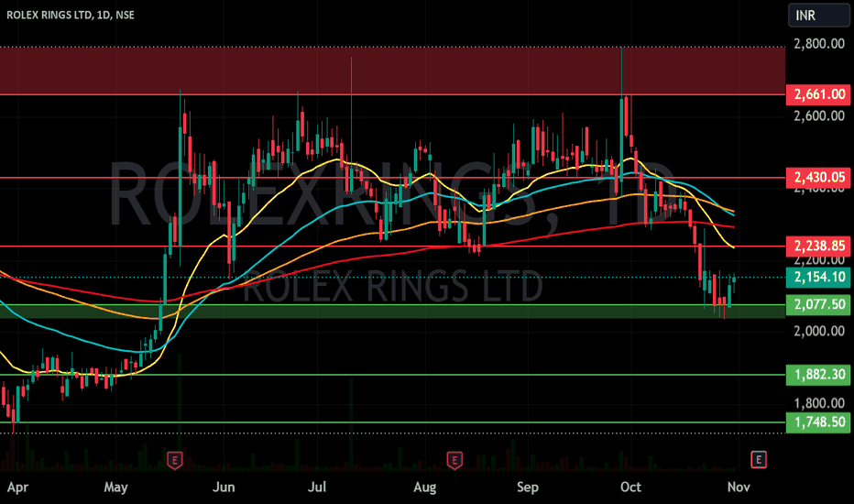
Task: Click the 2,000.00 price axis label
Action: point(819,332)
